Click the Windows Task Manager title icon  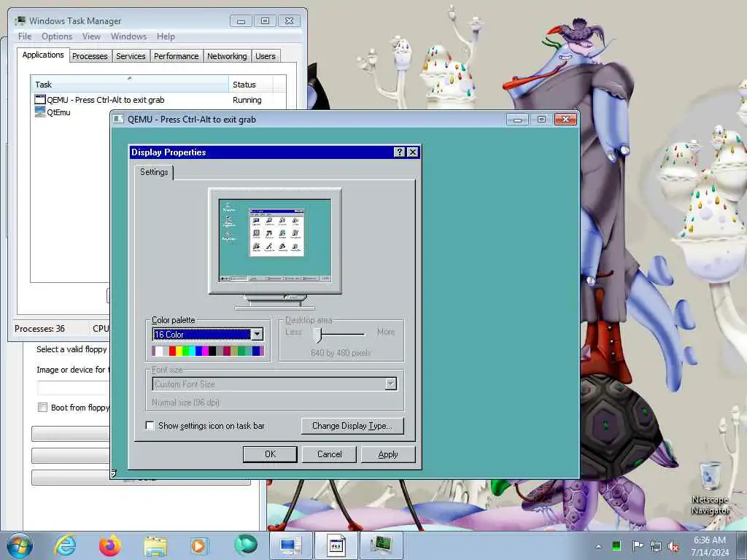tap(20, 21)
